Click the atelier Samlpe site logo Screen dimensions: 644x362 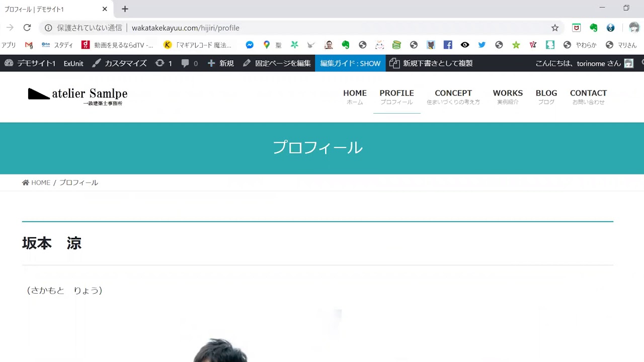tap(77, 96)
